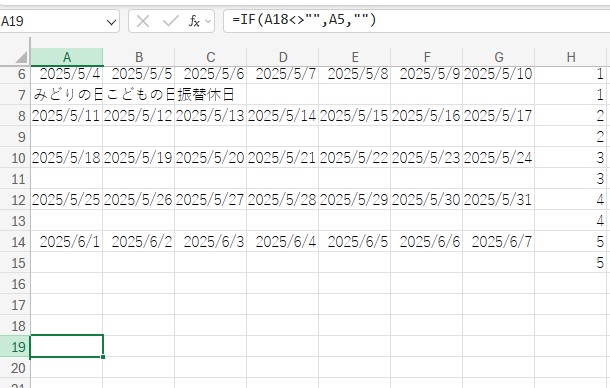Image resolution: width=610 pixels, height=388 pixels.
Task: Click cell containing 2025/5/25
Action: coord(67,200)
